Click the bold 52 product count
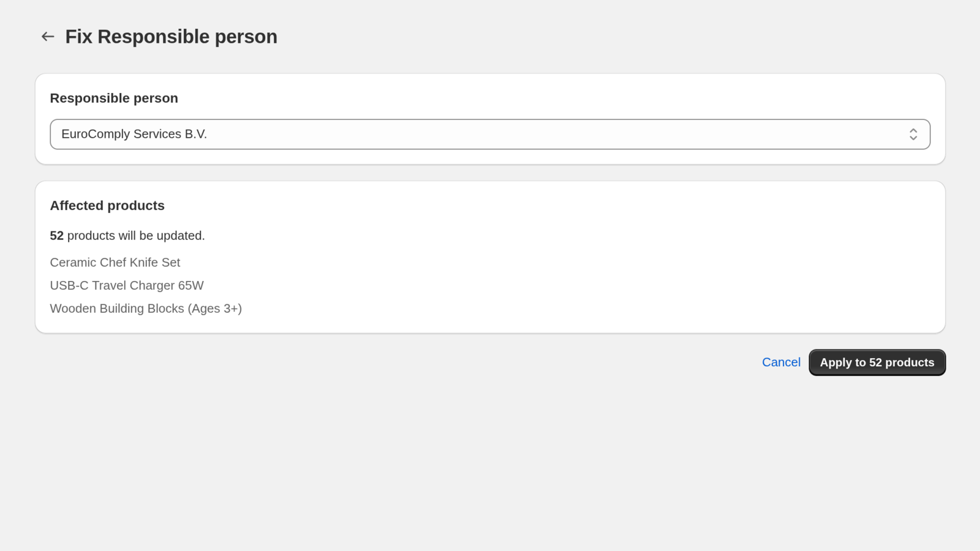 [57, 236]
